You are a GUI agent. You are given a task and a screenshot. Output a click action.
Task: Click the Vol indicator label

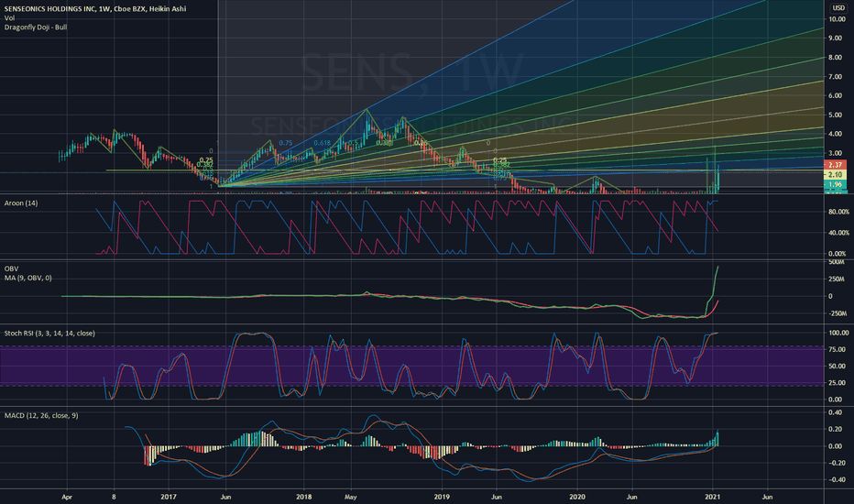(x=9, y=18)
